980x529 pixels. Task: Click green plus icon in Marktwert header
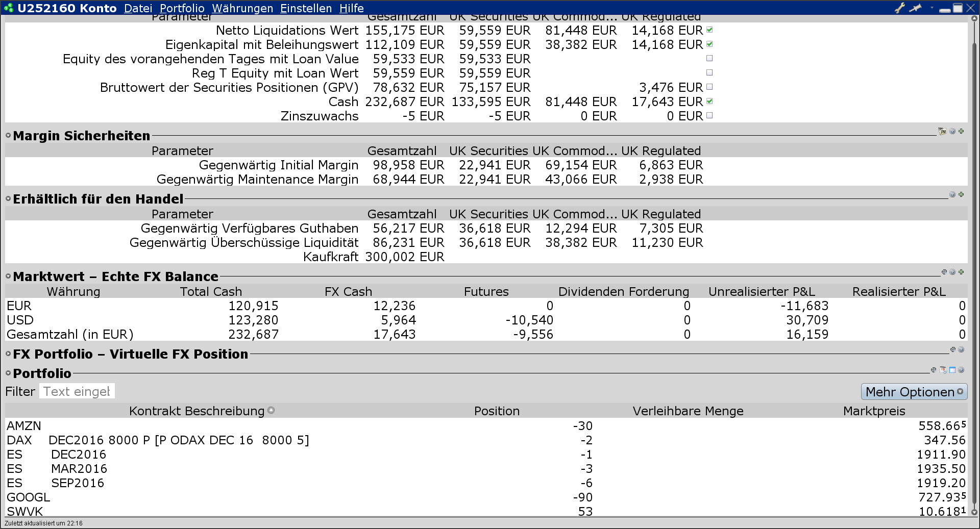pos(961,272)
